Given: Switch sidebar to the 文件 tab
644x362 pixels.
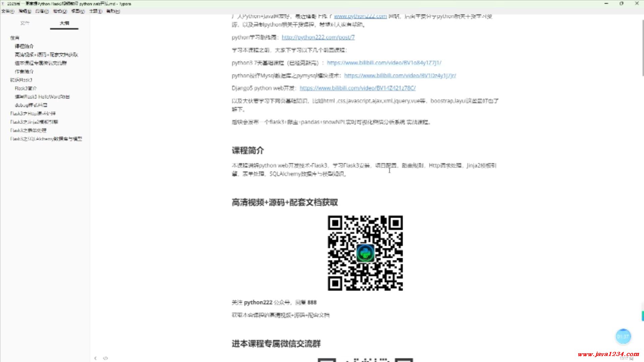Looking at the screenshot, I should (x=25, y=23).
